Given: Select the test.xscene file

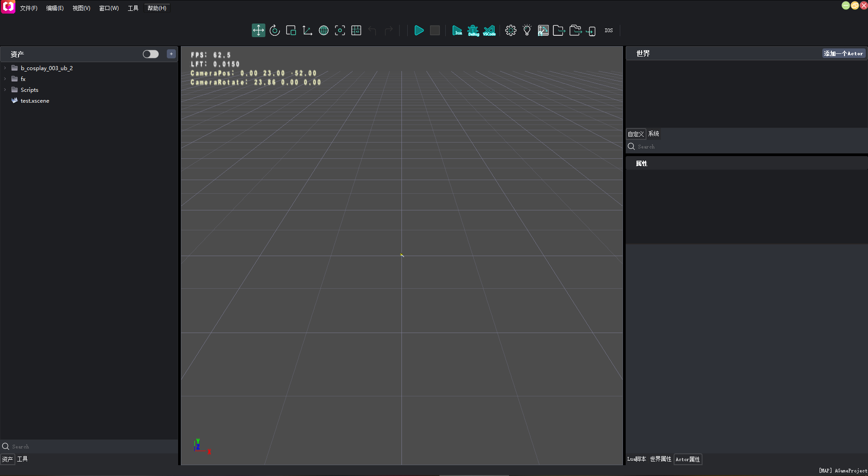Looking at the screenshot, I should [89, 100].
